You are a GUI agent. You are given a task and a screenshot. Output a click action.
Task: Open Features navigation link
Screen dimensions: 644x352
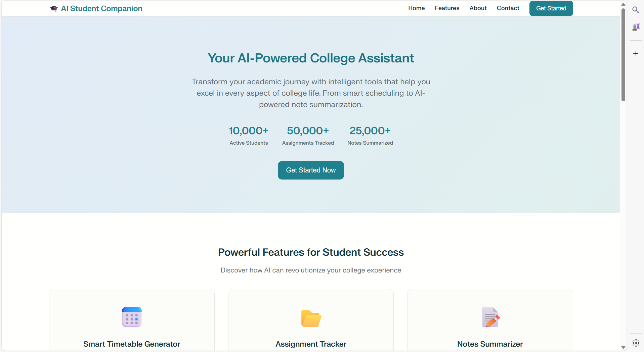click(x=447, y=8)
